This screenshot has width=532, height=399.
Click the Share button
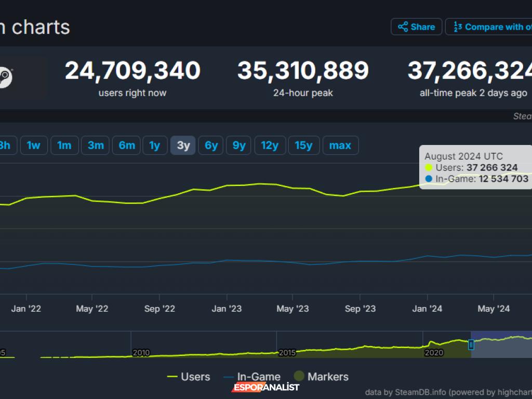(416, 27)
